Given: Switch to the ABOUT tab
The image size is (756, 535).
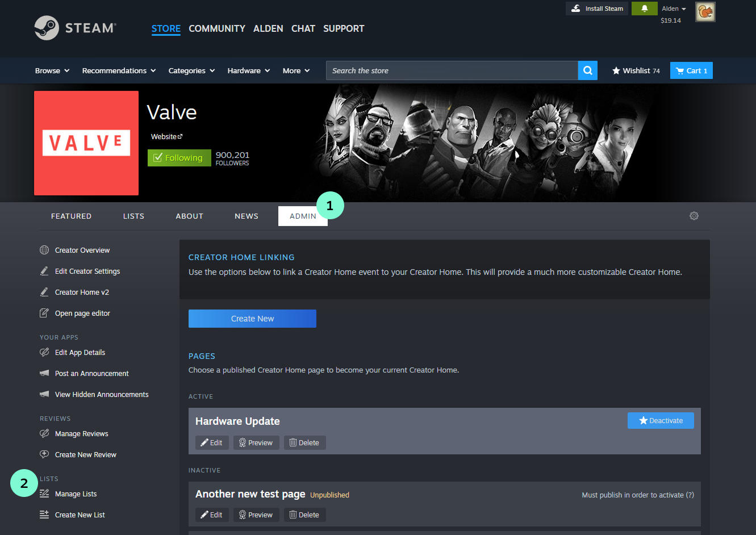Looking at the screenshot, I should pyautogui.click(x=189, y=216).
